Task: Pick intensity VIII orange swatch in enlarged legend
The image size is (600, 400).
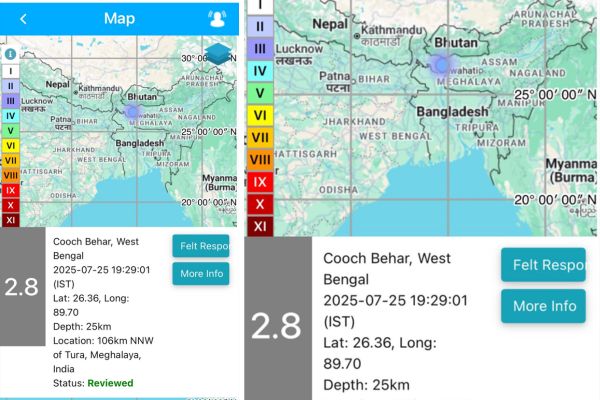Action: 260,159
